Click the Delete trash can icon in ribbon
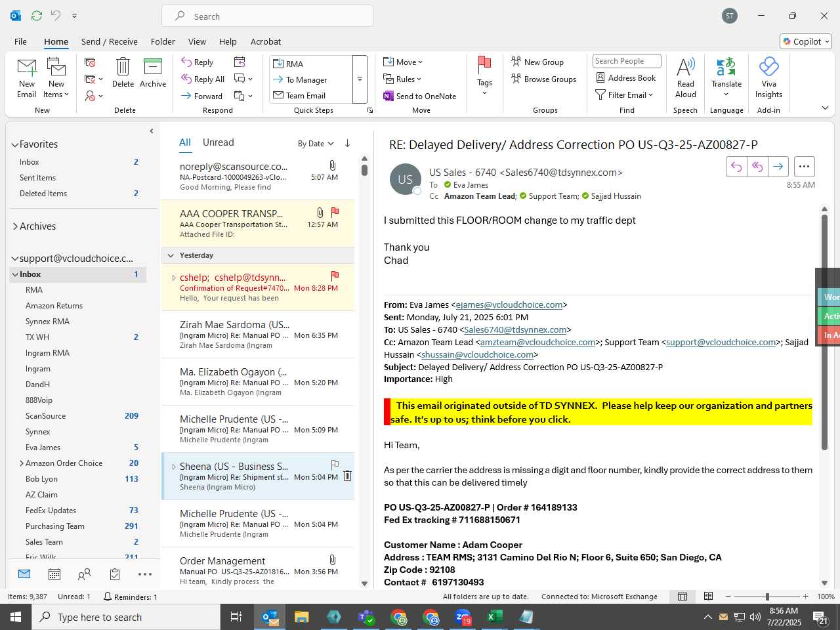Viewport: 840px width, 630px height. [x=123, y=72]
